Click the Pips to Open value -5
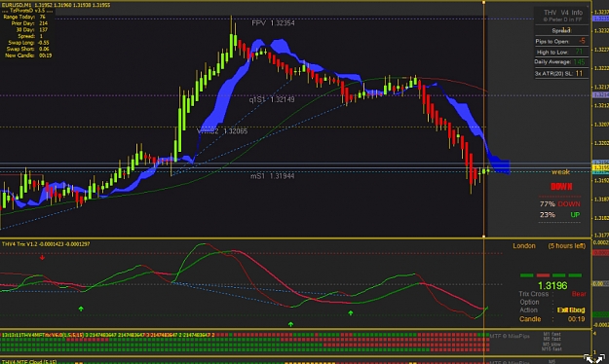The width and height of the screenshot is (609, 364). click(x=582, y=41)
